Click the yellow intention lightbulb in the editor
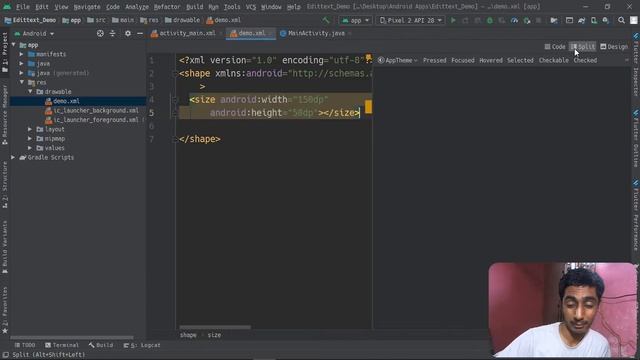This screenshot has height=360, width=640. 369,58
